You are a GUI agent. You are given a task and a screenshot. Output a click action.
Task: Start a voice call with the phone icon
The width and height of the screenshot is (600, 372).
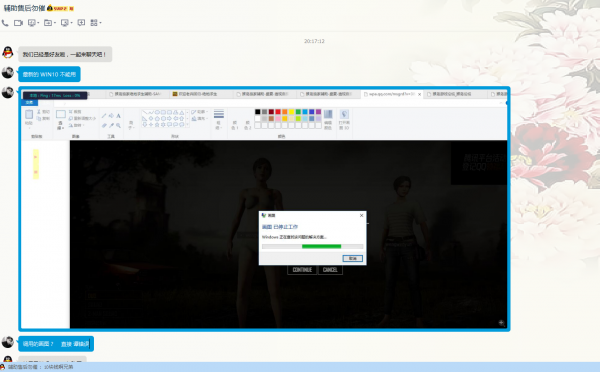pos(5,23)
